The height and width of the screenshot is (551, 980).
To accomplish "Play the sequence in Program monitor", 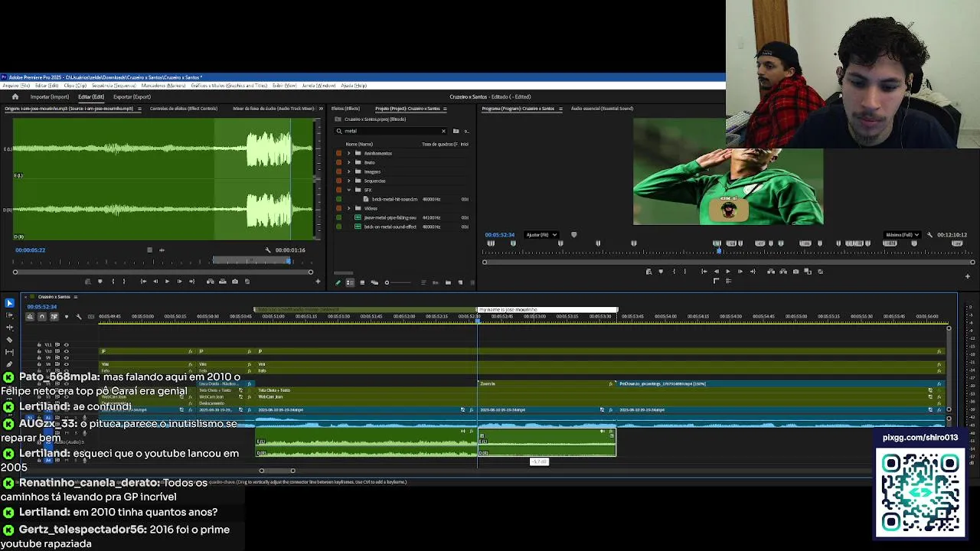I will [x=728, y=271].
